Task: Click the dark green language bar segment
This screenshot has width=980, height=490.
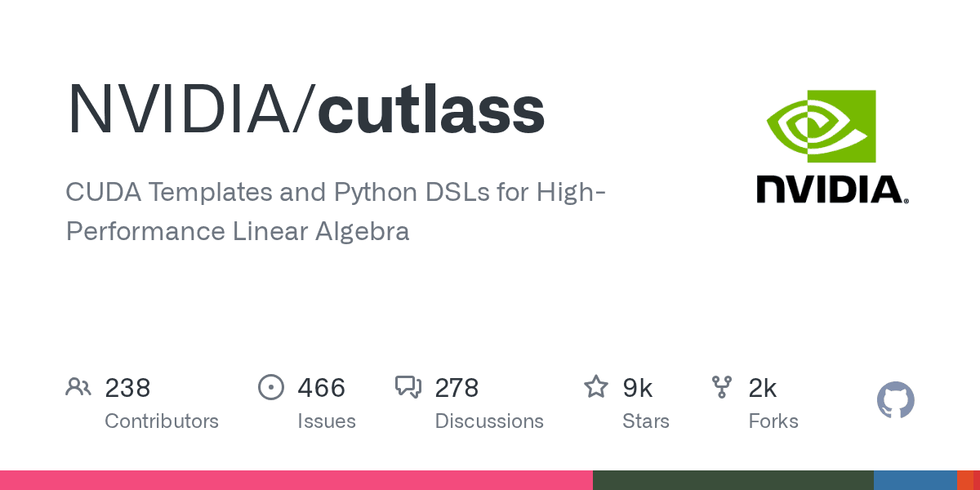Action: (733, 480)
